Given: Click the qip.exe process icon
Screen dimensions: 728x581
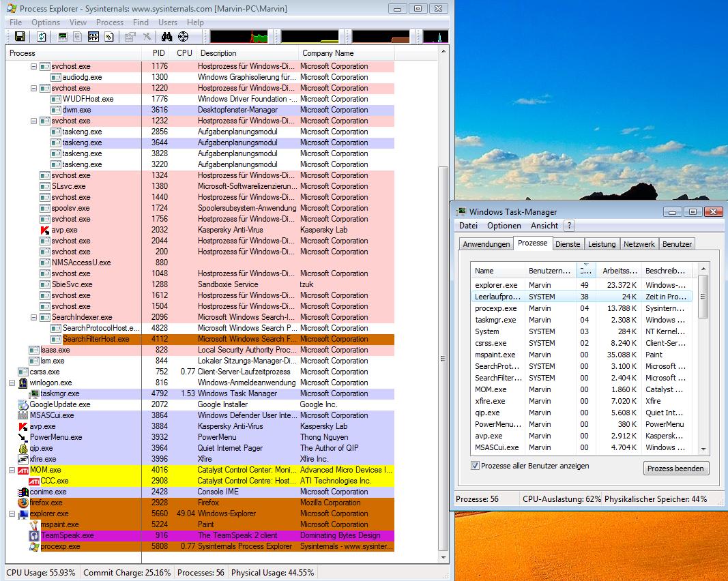Looking at the screenshot, I should [23, 448].
